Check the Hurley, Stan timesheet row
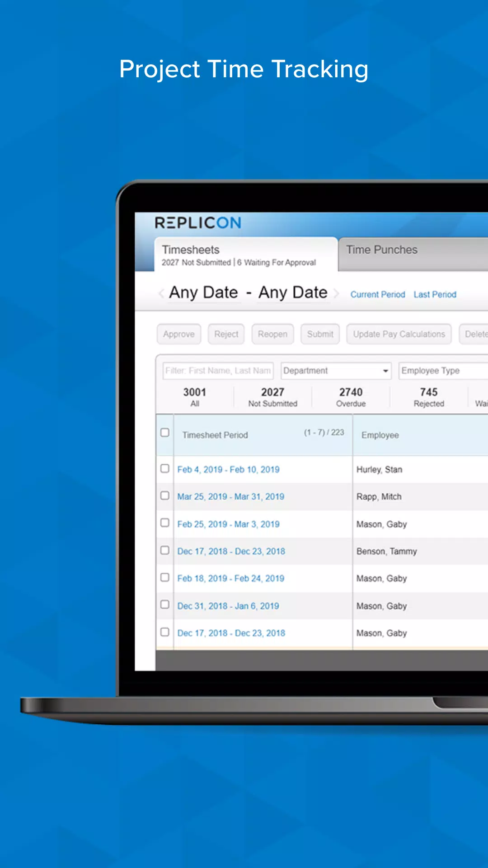Viewport: 488px width, 868px height. [x=165, y=468]
